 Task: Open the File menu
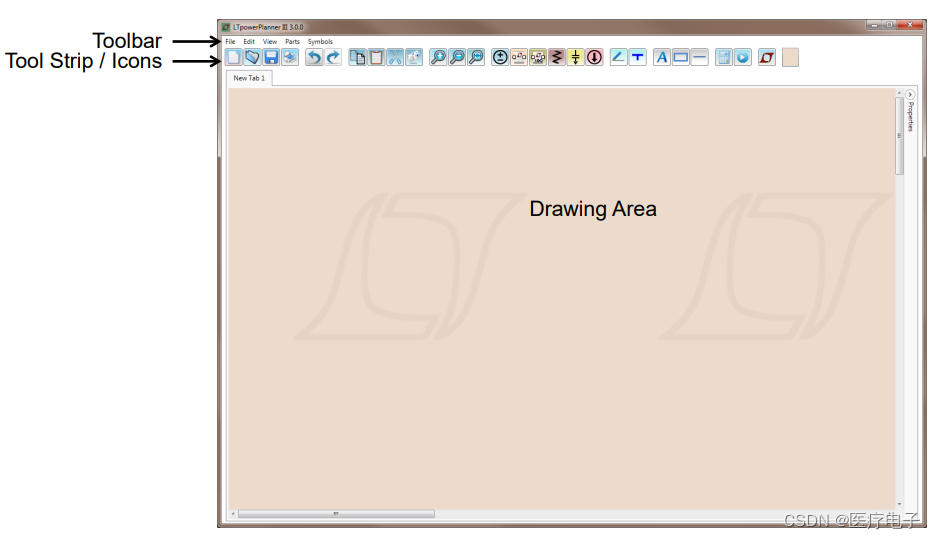(x=230, y=42)
